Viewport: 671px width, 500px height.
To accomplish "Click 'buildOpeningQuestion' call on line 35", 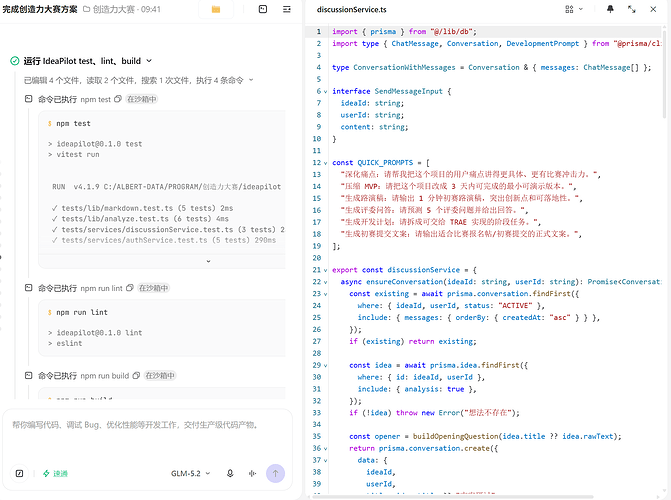I will pos(455,436).
